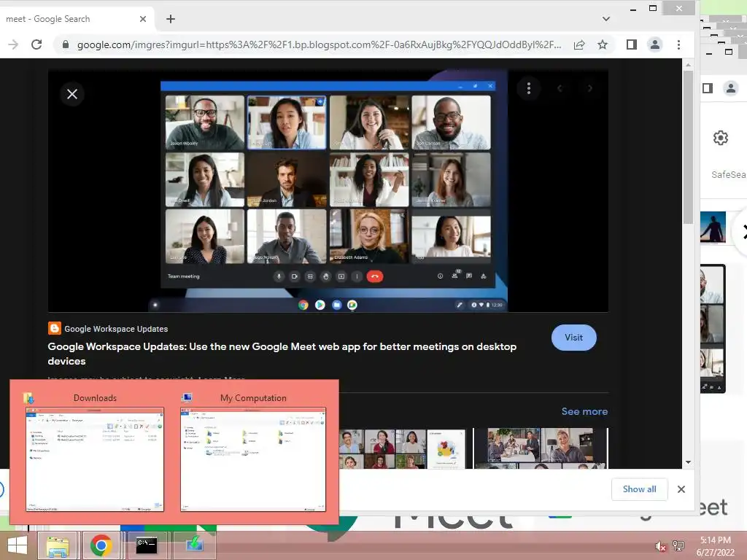Toggle the Chrome side panel
Viewport: 747px width, 560px height.
(x=631, y=44)
